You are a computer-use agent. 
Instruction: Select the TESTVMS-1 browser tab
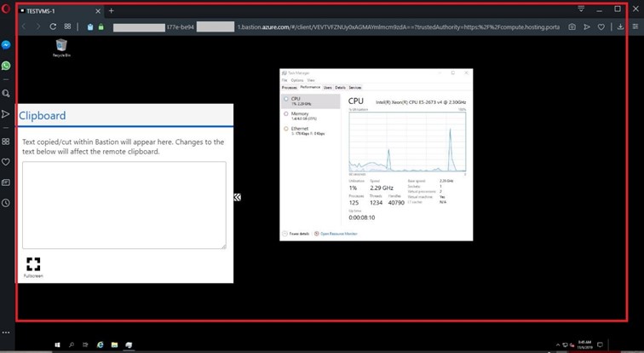tap(60, 11)
